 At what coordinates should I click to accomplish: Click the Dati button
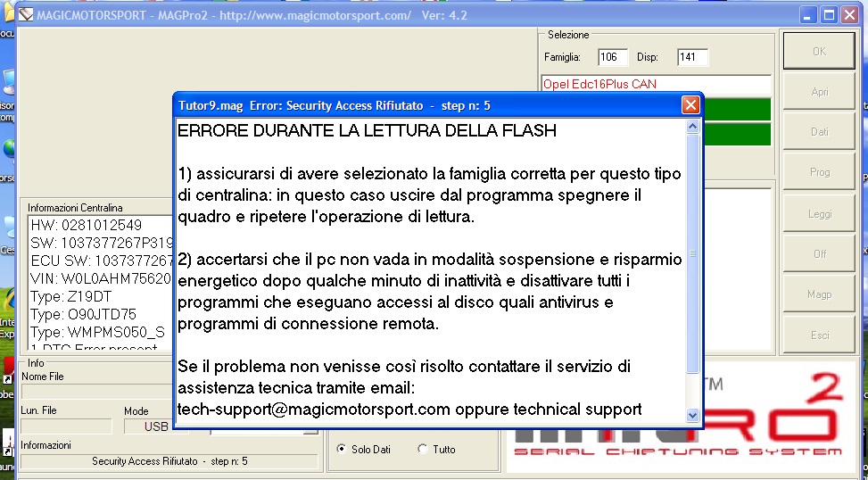pyautogui.click(x=819, y=132)
